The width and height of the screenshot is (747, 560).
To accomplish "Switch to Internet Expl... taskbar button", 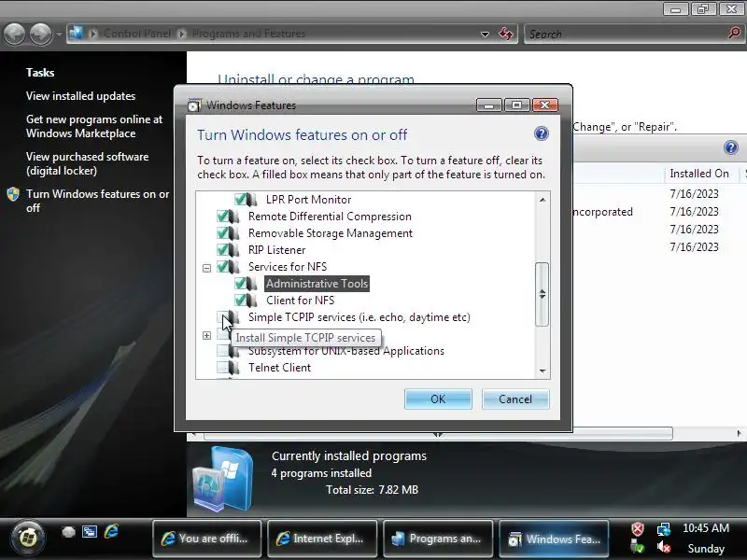I will tap(322, 539).
